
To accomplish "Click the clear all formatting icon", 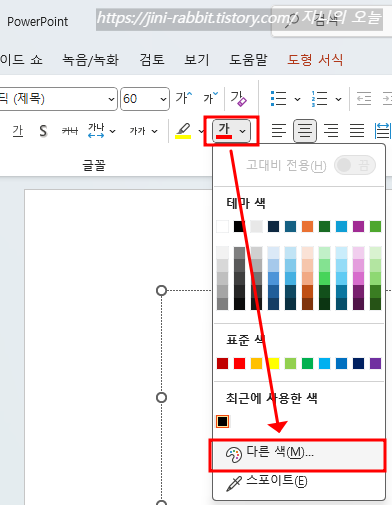I will tap(239, 99).
